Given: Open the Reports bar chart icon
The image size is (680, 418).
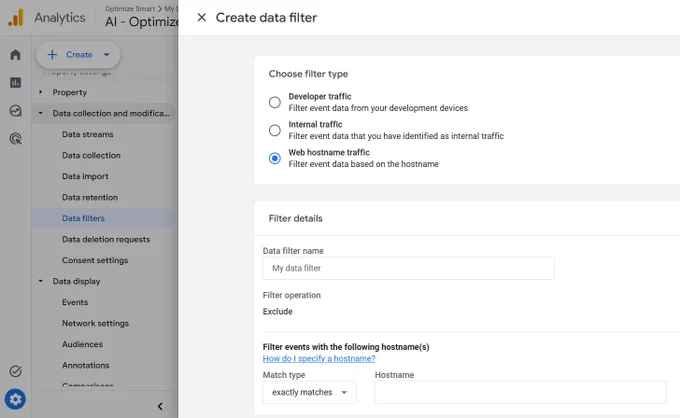Looking at the screenshot, I should (15, 82).
